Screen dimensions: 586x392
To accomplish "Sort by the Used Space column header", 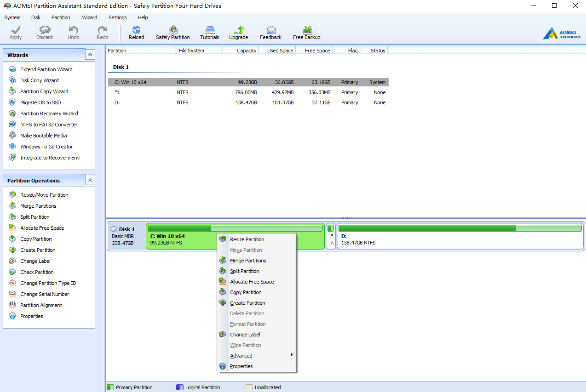I will pyautogui.click(x=277, y=51).
